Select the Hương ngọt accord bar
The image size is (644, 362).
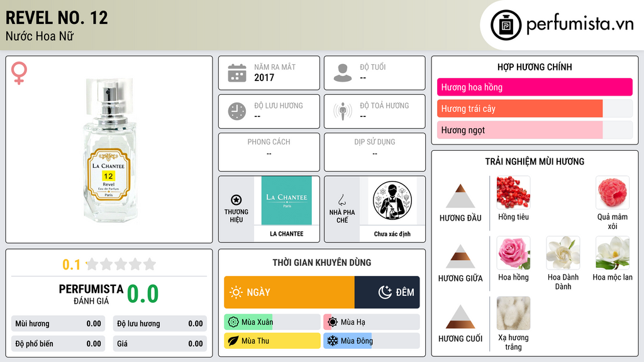click(535, 129)
